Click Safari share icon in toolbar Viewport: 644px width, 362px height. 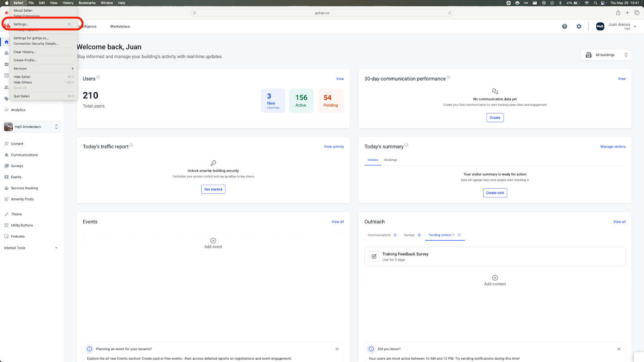[x=618, y=13]
